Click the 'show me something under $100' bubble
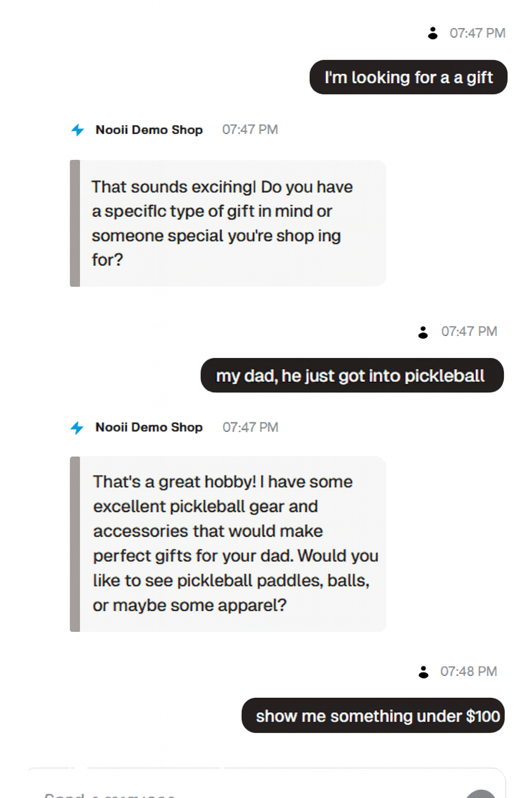Screen dimensions: 532x798 click(x=373, y=716)
